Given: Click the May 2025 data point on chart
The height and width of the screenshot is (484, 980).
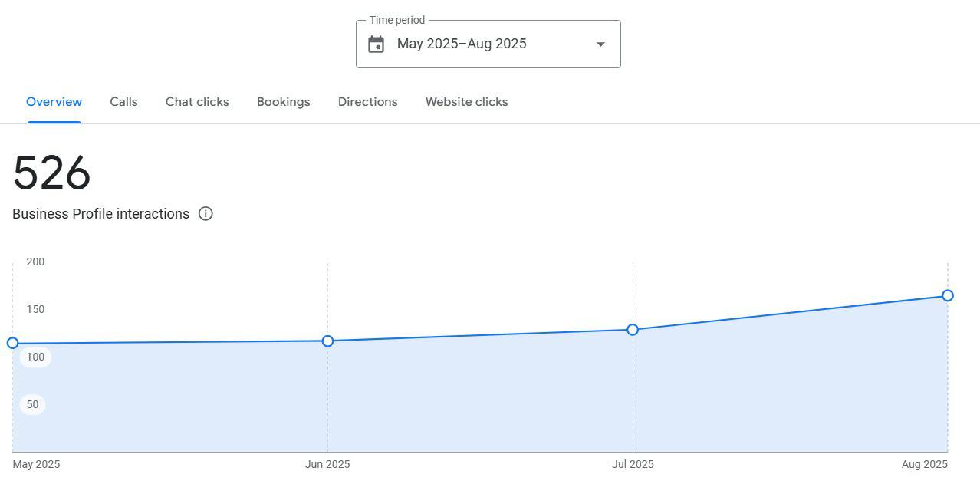Looking at the screenshot, I should tap(12, 343).
